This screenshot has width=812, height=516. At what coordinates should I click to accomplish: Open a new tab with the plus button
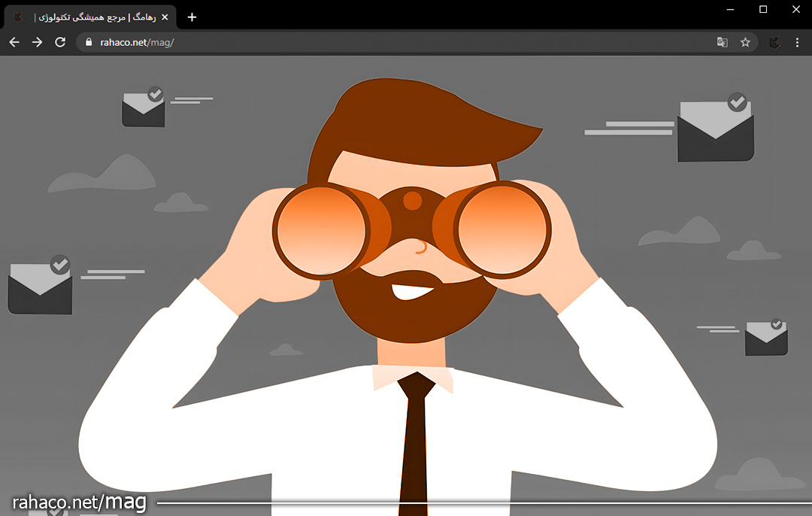(x=192, y=17)
